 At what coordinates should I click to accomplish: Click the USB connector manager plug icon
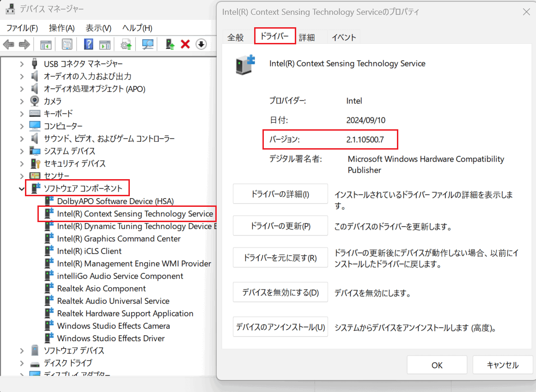[34, 64]
